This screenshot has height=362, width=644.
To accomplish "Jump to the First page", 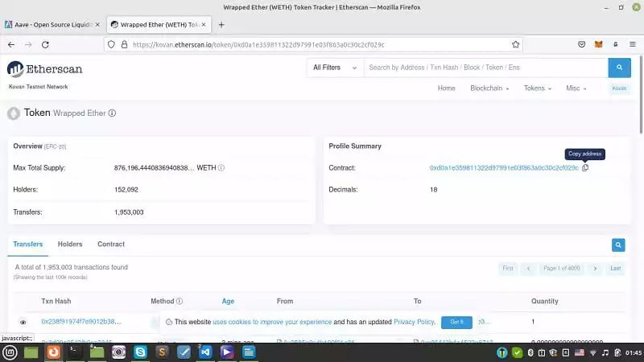I will (508, 269).
